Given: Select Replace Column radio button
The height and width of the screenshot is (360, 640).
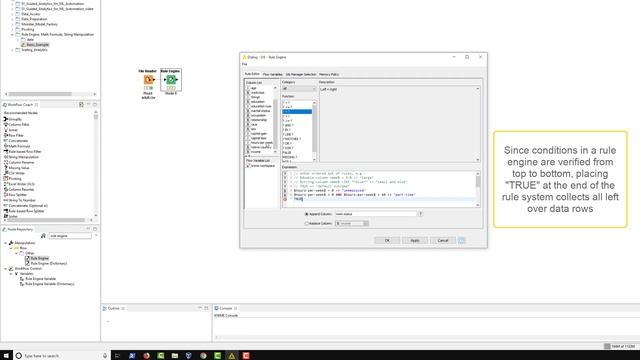Looking at the screenshot, I should point(307,223).
